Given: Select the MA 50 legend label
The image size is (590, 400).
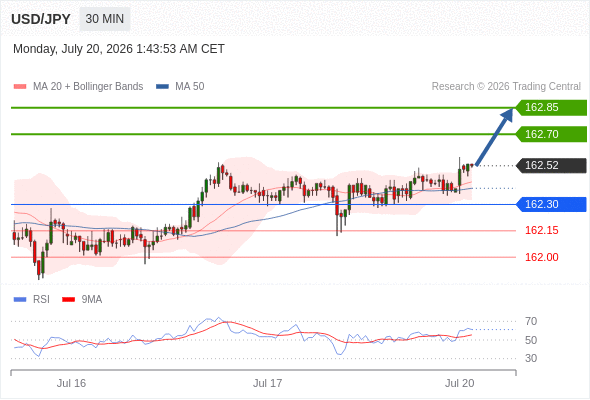Looking at the screenshot, I should 190,87.
